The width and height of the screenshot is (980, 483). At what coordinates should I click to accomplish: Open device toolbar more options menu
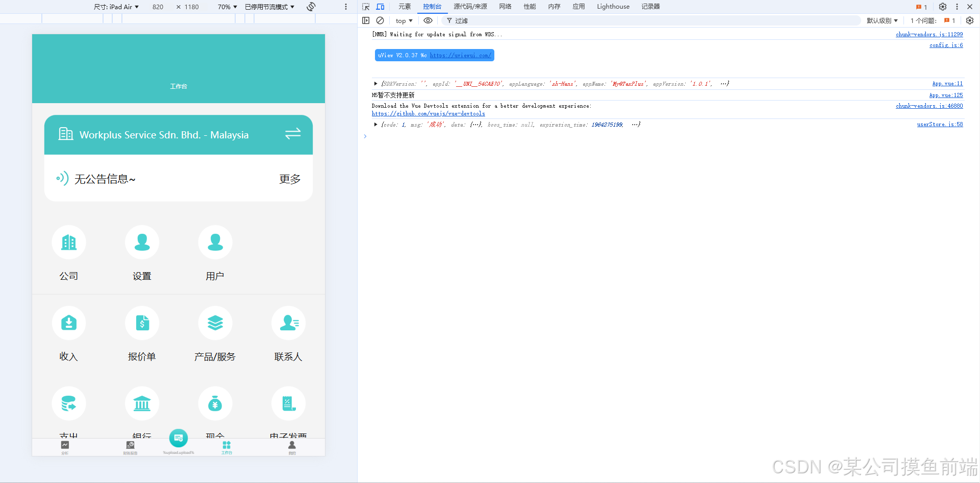click(x=346, y=7)
